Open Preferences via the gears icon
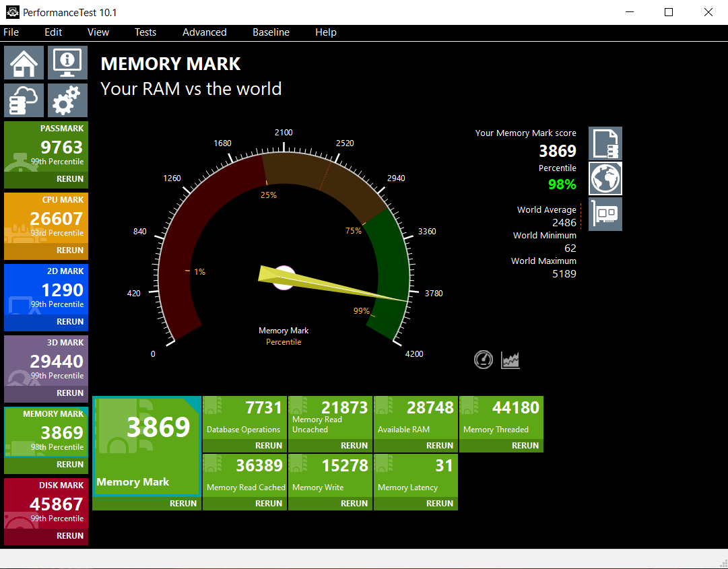Image resolution: width=728 pixels, height=569 pixels. point(67,100)
